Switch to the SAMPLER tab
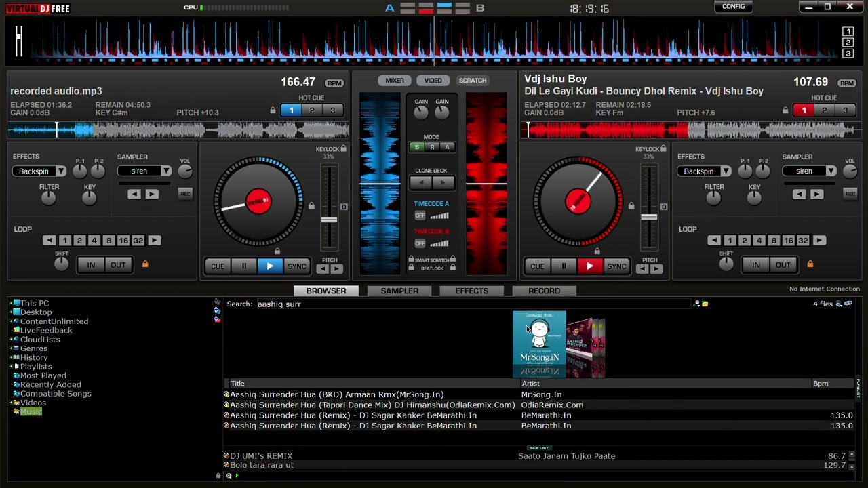868x488 pixels. point(399,291)
